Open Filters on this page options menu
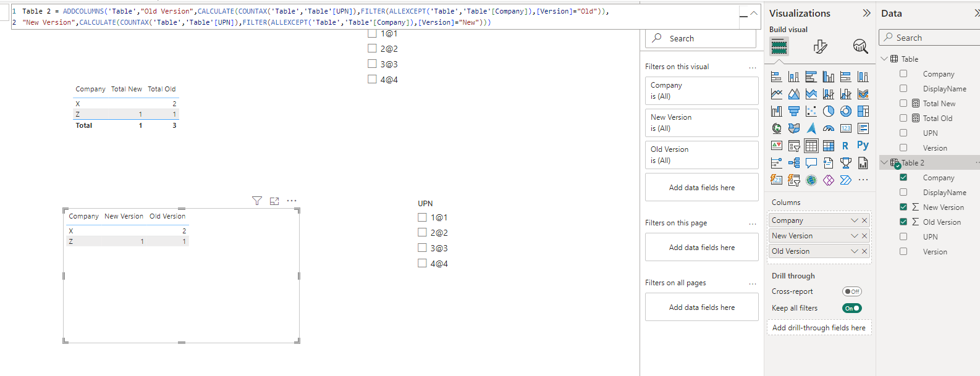The image size is (980, 376). [752, 224]
